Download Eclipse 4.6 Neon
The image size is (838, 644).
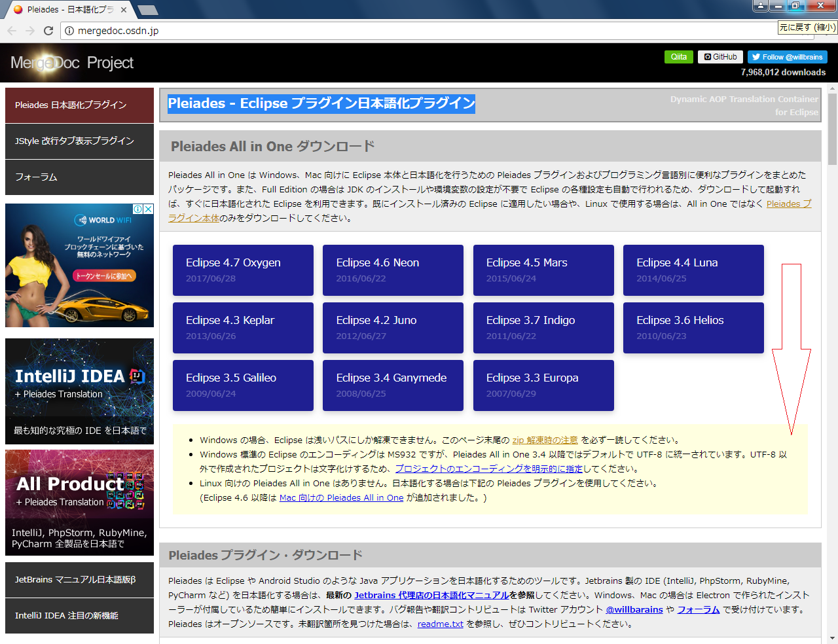[393, 270]
